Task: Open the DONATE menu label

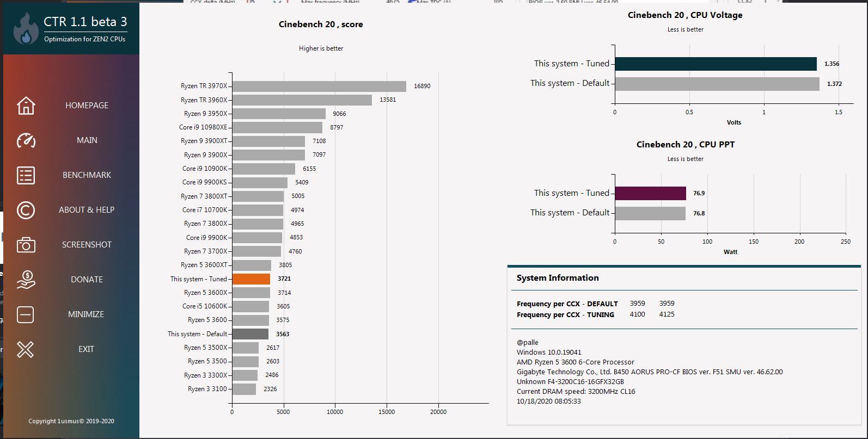Action: [x=87, y=279]
